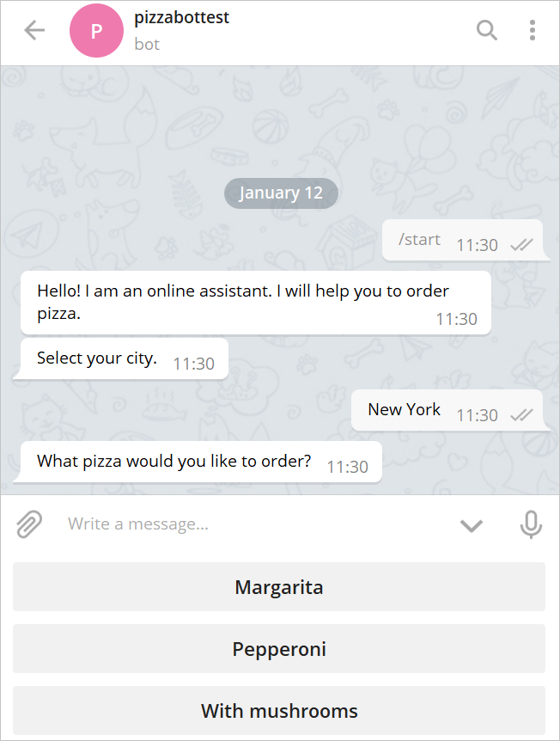Collapse bot keyboard with chevron arrow
The height and width of the screenshot is (741, 560).
tap(471, 524)
